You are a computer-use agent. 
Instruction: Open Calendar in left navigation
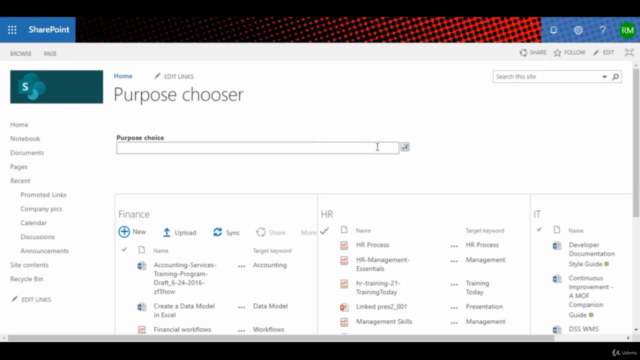(33, 223)
